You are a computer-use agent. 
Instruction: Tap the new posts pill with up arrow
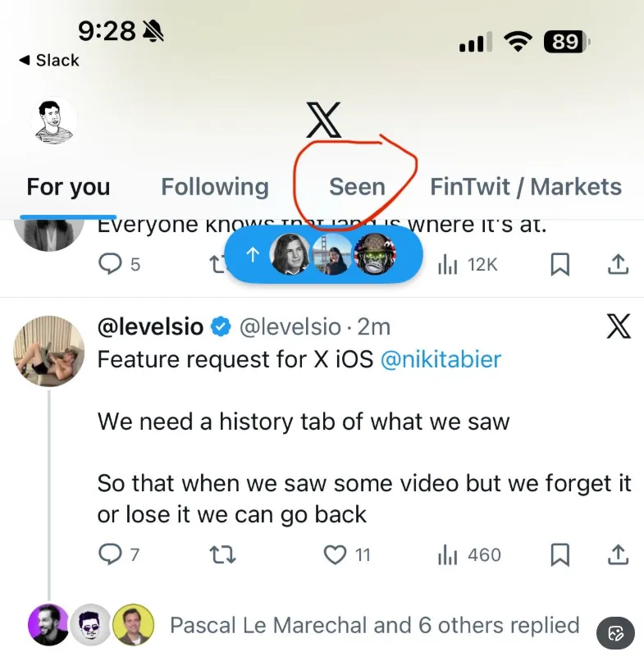(x=322, y=255)
